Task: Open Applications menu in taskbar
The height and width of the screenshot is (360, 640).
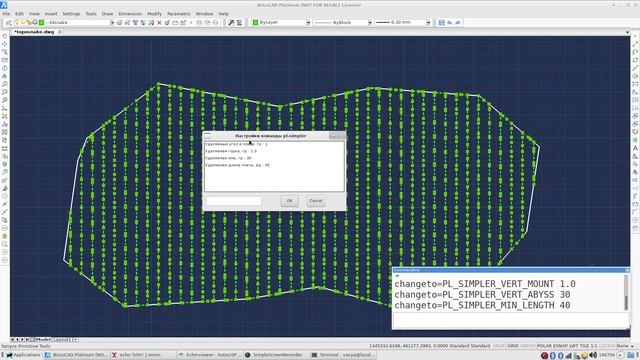Action: (22, 355)
